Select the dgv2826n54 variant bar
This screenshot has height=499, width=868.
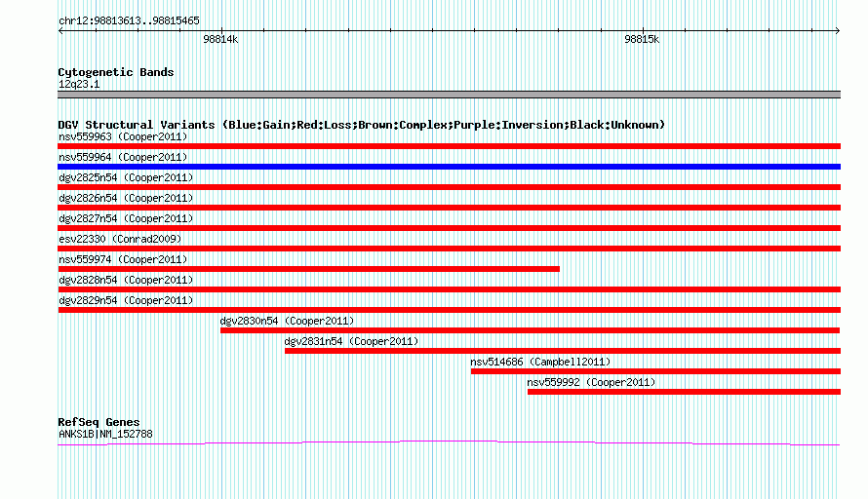tap(449, 208)
